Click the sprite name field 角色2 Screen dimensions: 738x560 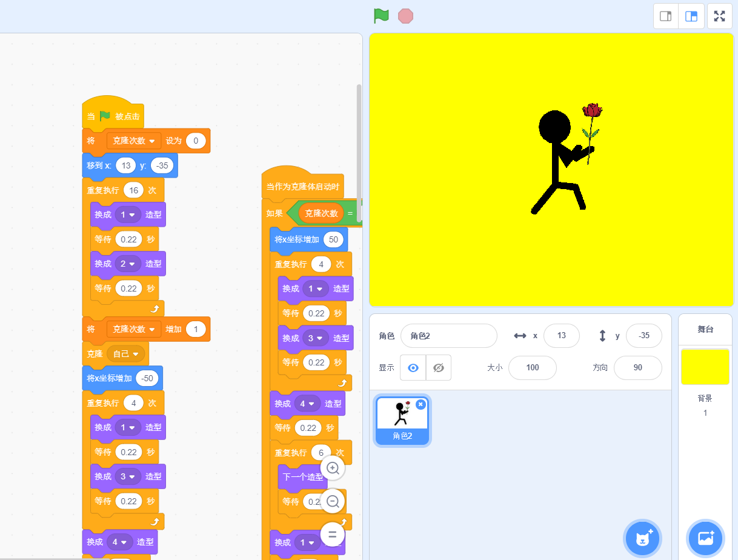tap(448, 336)
